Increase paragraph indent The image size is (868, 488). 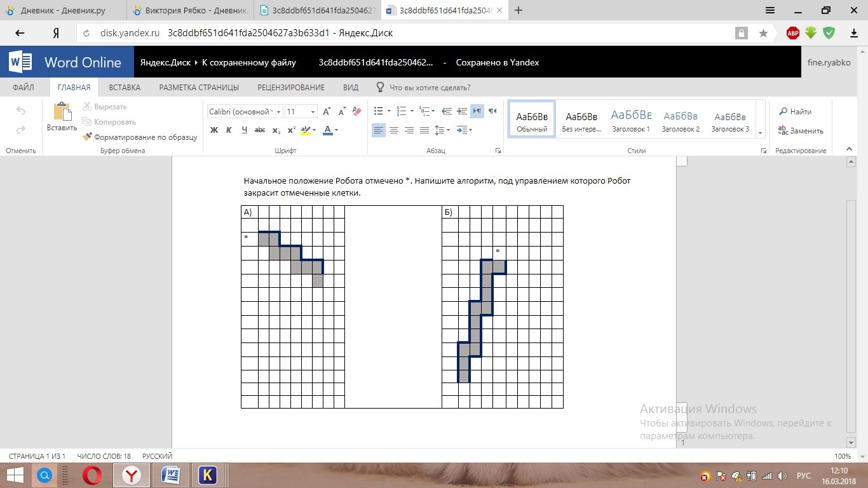pyautogui.click(x=462, y=111)
